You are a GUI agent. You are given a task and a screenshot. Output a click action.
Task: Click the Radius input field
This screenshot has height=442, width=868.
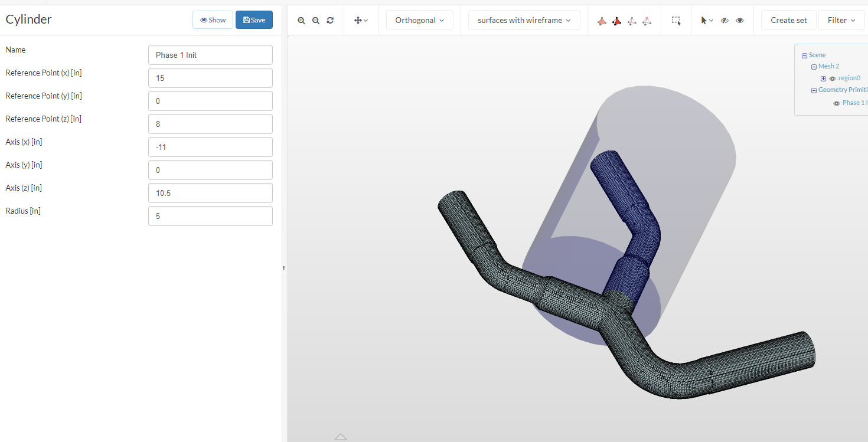pyautogui.click(x=210, y=216)
